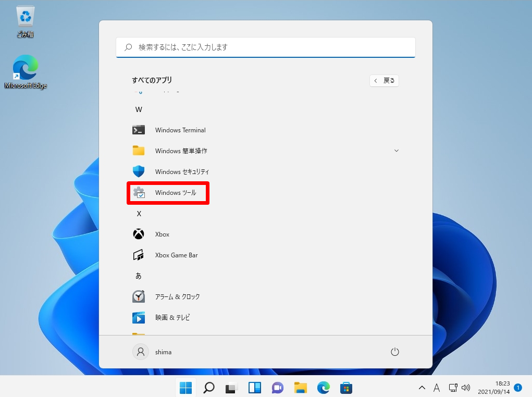This screenshot has height=397, width=532.
Task: Open the Windows セキュリティ shield icon
Action: (x=139, y=171)
